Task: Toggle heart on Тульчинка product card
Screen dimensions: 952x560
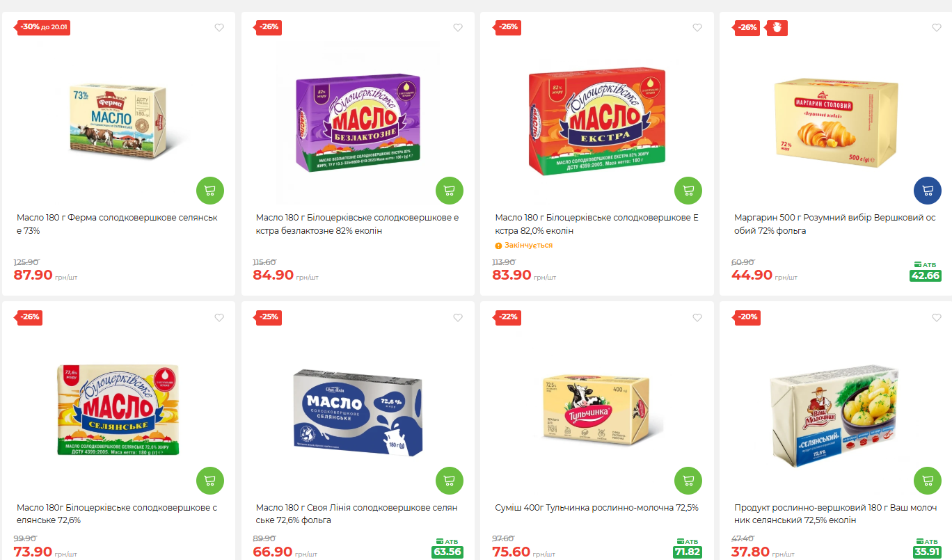Action: tap(697, 318)
